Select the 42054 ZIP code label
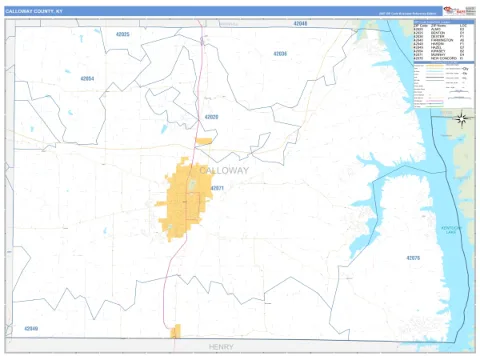Screen dimensions: 480x360 tap(87, 79)
